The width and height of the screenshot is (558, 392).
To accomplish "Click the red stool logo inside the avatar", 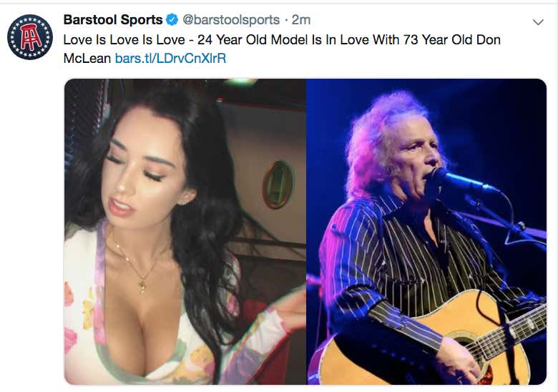I will [31, 37].
